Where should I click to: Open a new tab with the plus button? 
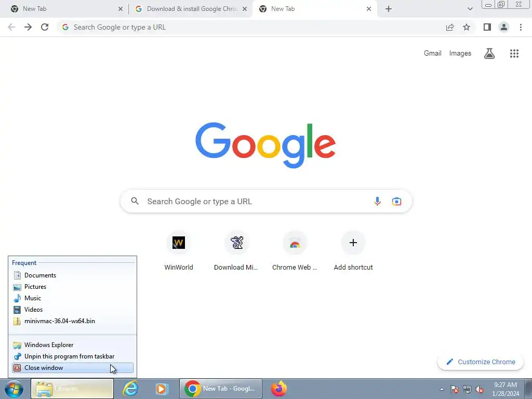tap(389, 9)
